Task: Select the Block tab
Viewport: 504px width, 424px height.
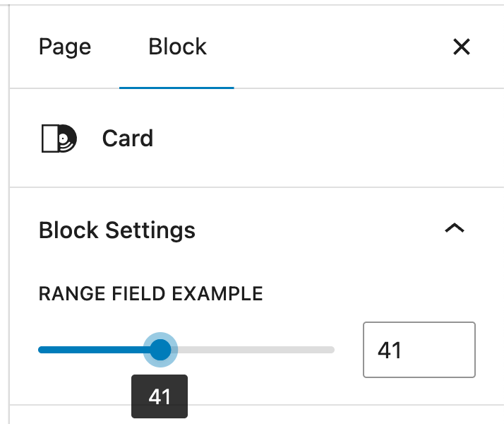Action: point(177,47)
